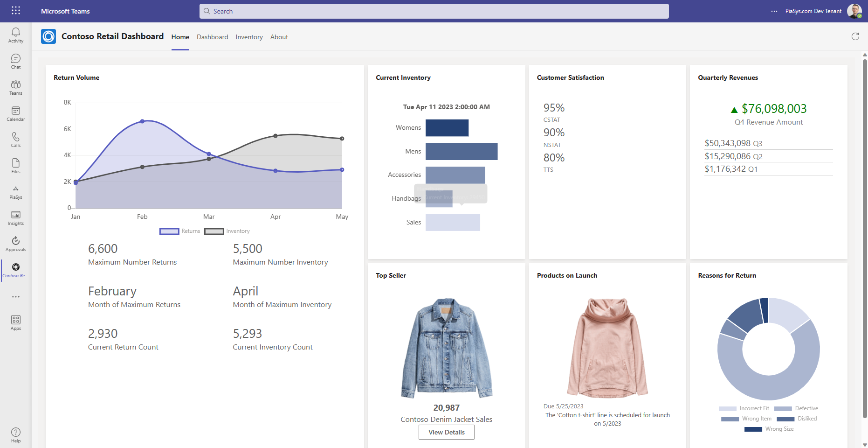Click the February returns peak data point
868x448 pixels.
[142, 121]
